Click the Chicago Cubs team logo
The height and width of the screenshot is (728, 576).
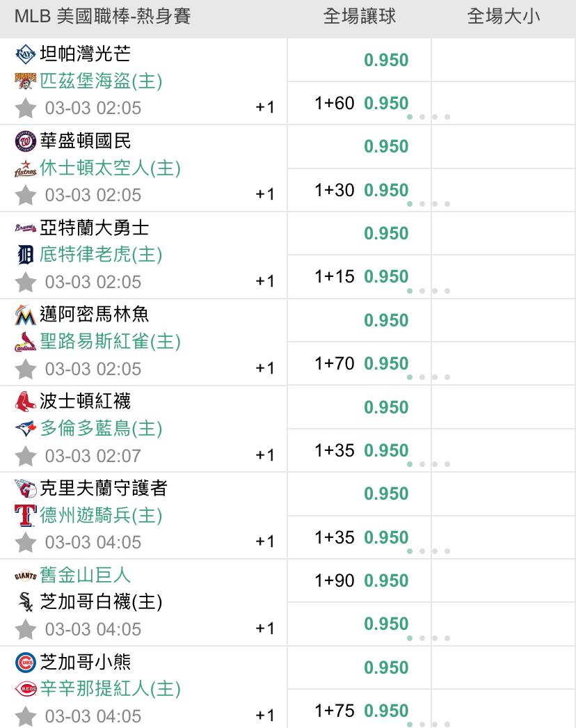point(25,663)
